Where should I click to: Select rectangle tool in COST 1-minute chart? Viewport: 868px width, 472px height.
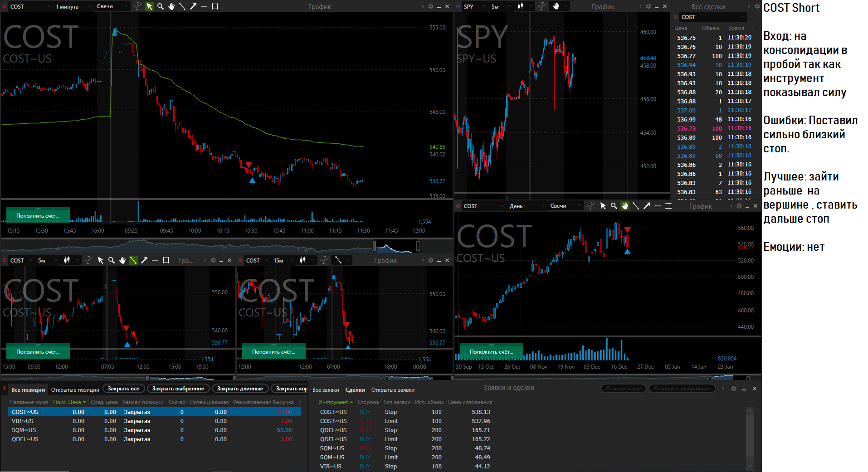point(215,6)
